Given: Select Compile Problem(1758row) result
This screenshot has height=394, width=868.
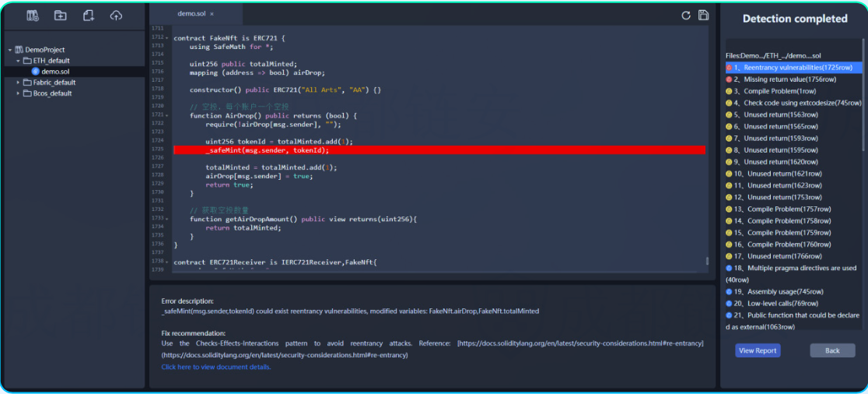Looking at the screenshot, I should point(794,220).
